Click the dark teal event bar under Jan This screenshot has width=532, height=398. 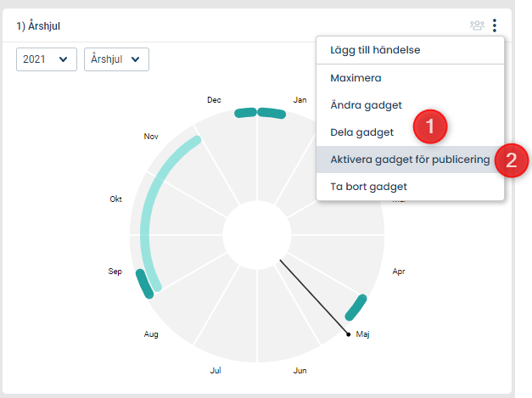click(272, 113)
